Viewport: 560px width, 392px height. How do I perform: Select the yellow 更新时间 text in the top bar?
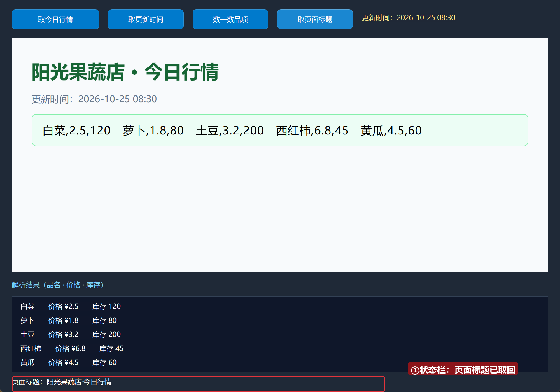(x=408, y=18)
